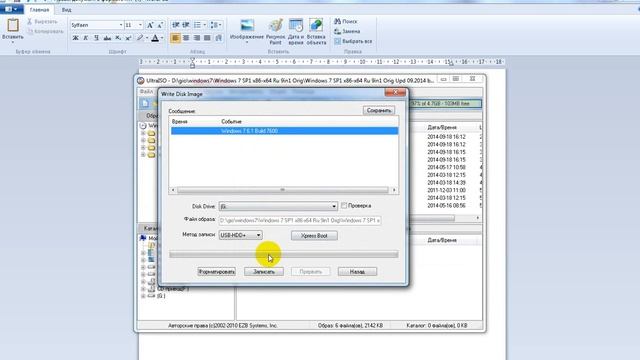This screenshot has width=640, height=360.
Task: Select the Windows 7 6.1 Build 7600 message row
Action: pyautogui.click(x=284, y=131)
